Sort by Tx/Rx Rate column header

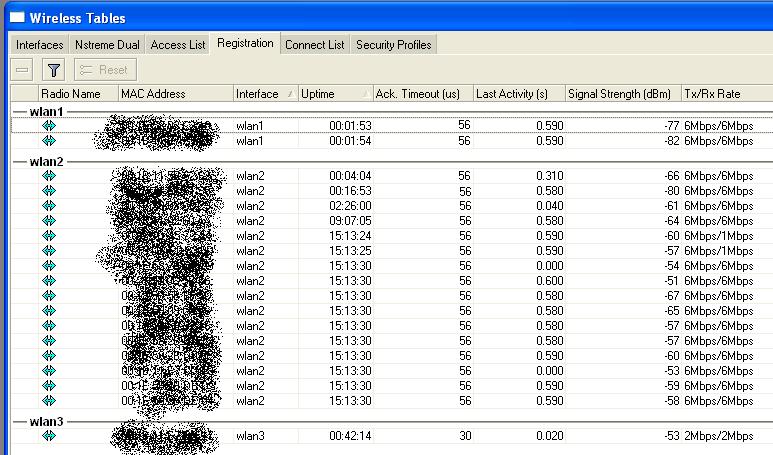(x=727, y=94)
